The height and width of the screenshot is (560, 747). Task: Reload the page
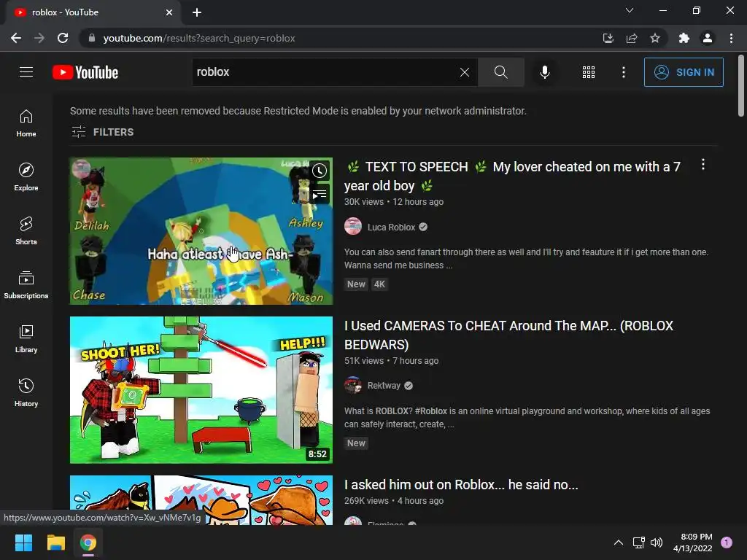tap(63, 38)
